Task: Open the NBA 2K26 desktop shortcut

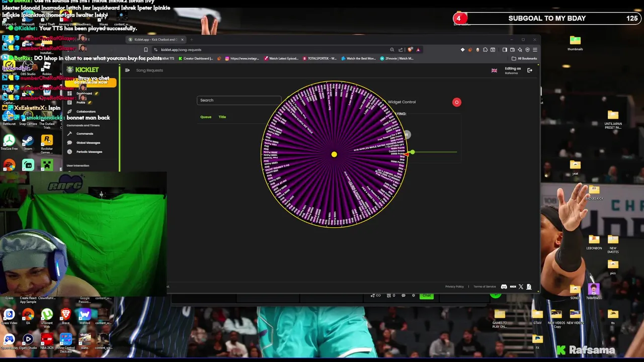Action: click(x=47, y=341)
